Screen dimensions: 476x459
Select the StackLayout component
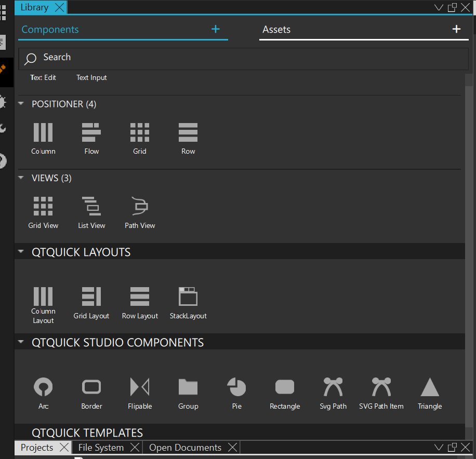(188, 296)
